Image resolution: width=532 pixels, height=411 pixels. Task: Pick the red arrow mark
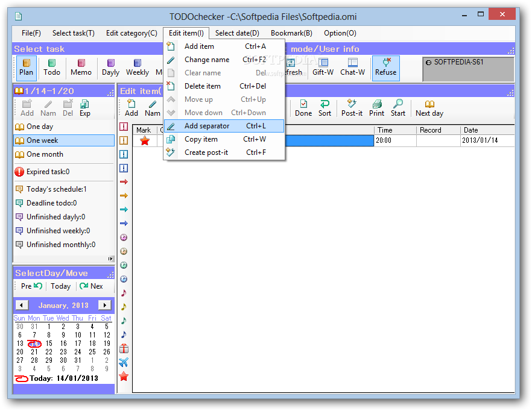coord(124,182)
